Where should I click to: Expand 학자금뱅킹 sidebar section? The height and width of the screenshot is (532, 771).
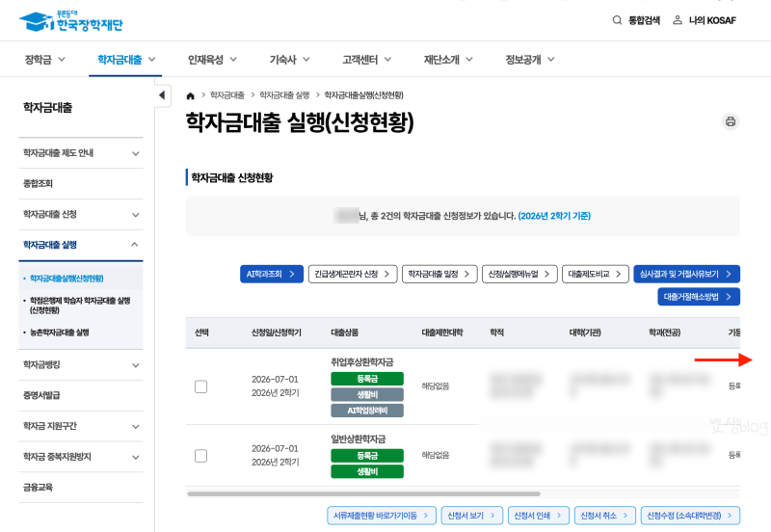(x=81, y=365)
